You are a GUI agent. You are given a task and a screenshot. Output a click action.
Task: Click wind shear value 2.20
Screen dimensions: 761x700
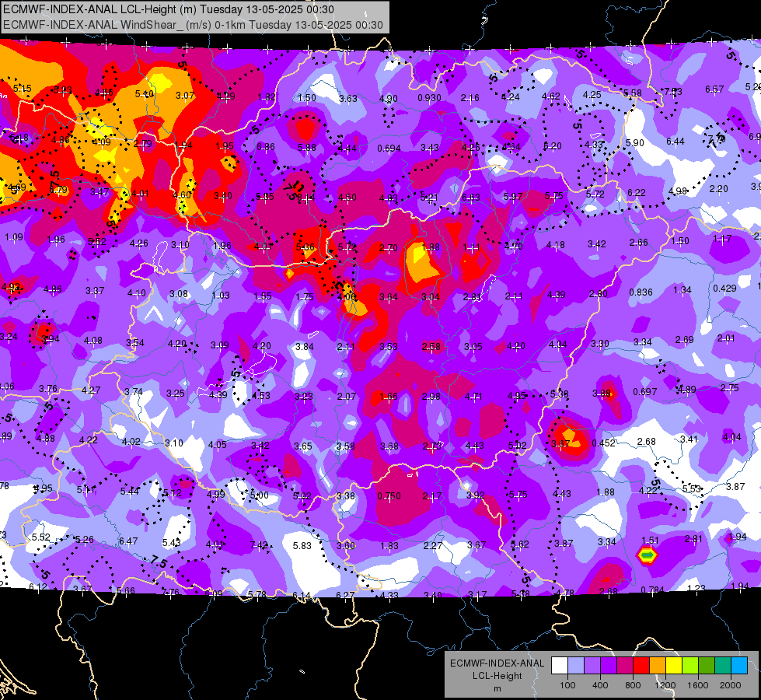click(x=718, y=188)
